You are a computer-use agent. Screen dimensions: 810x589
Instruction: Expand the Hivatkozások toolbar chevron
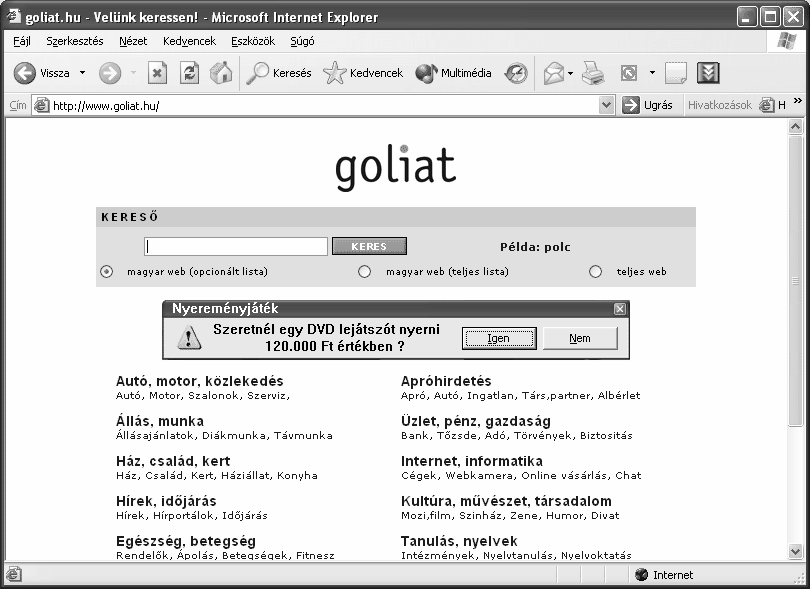pyautogui.click(x=798, y=101)
